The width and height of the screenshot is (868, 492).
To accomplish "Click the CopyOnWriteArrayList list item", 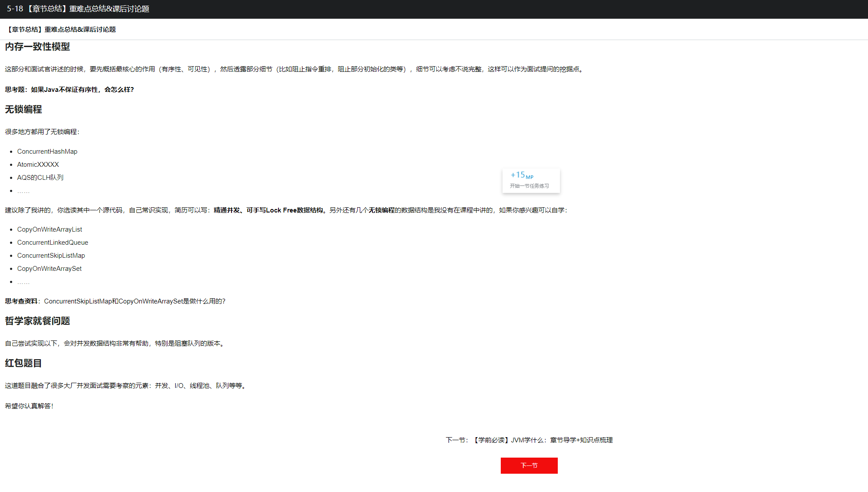I will tap(50, 229).
